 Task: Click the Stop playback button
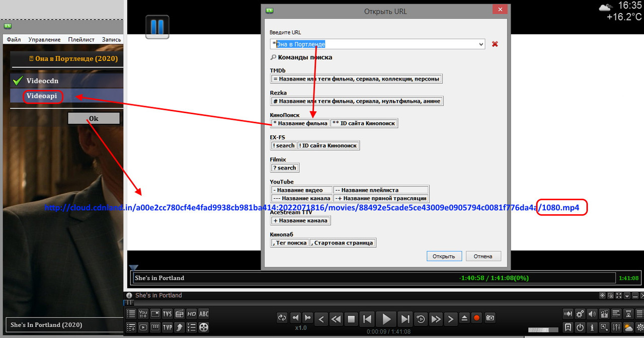(x=351, y=318)
